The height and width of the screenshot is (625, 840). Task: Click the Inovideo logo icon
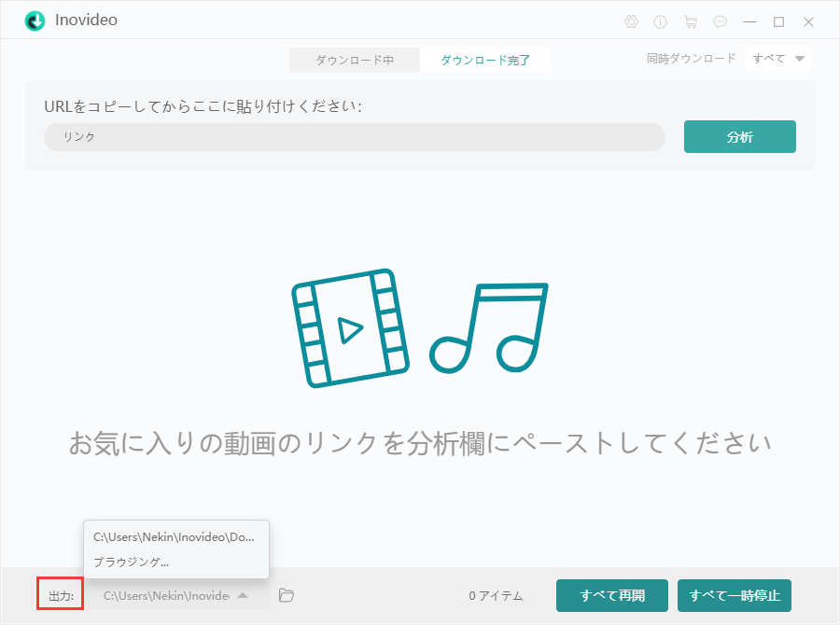(x=35, y=21)
